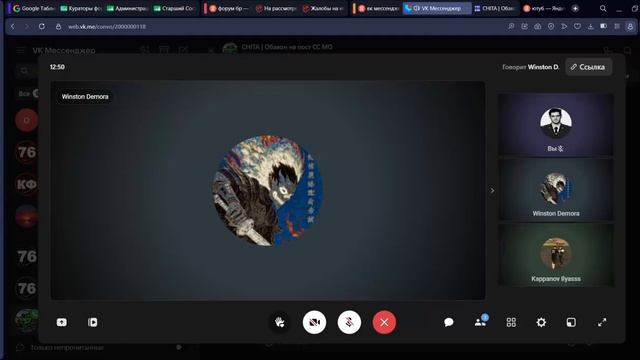Switch to the форум browser tab
This screenshot has height=360, width=640.
[x=229, y=8]
